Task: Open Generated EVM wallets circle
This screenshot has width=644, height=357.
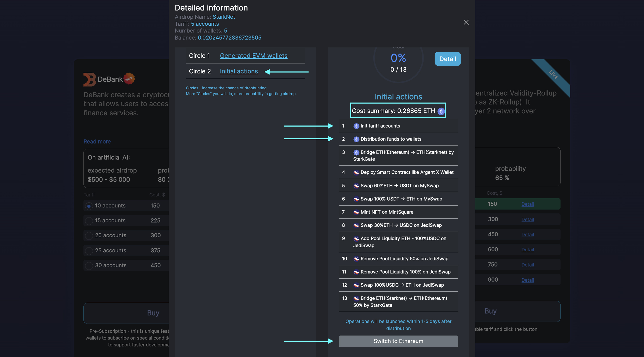Action: pyautogui.click(x=254, y=56)
